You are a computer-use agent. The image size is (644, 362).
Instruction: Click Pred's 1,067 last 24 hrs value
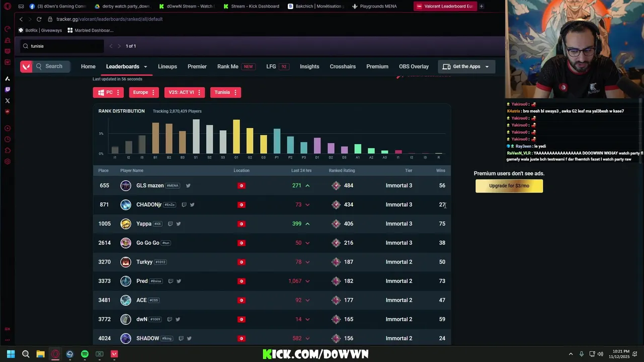pyautogui.click(x=295, y=281)
